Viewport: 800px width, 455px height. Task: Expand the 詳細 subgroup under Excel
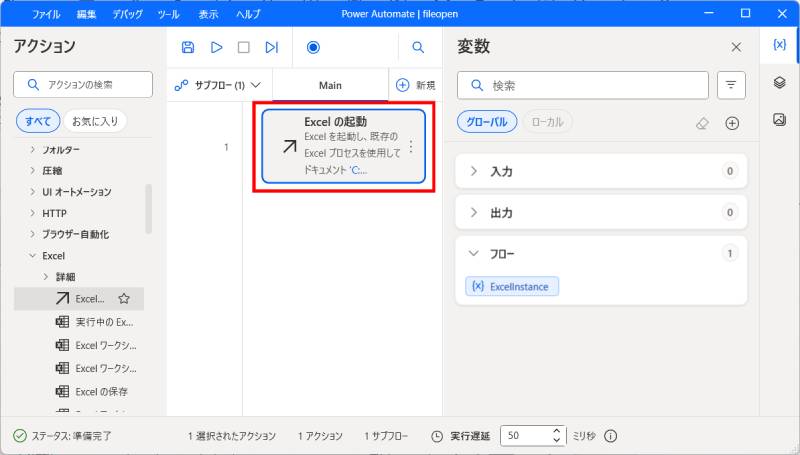[x=46, y=276]
